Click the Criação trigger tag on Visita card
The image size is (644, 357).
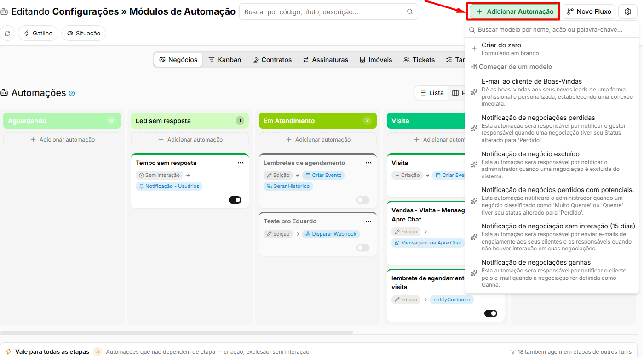coord(407,175)
